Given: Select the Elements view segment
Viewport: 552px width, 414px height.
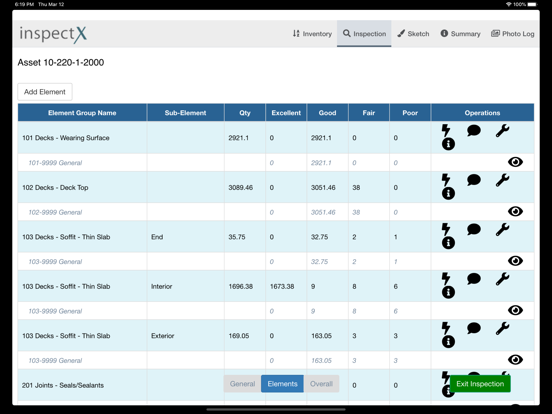Looking at the screenshot, I should 282,384.
